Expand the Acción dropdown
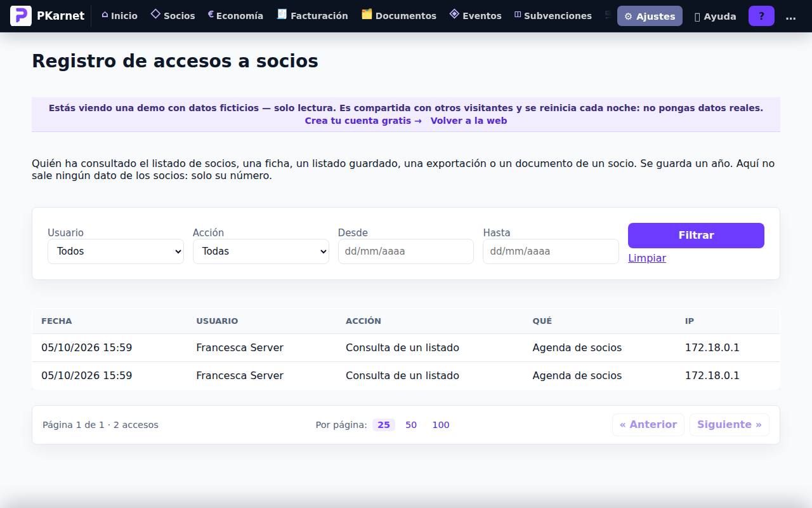 click(x=261, y=251)
